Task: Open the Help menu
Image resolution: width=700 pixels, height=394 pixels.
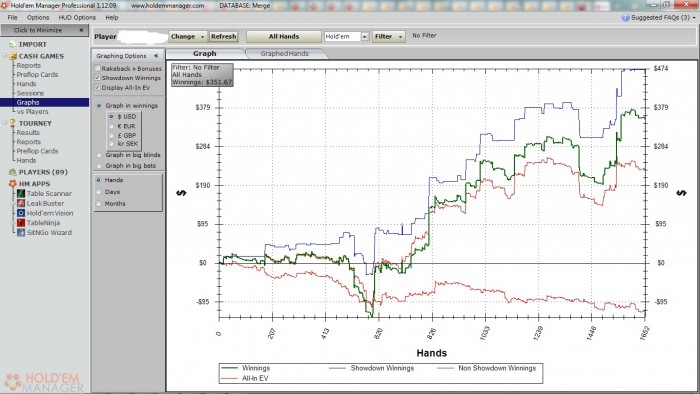Action: 112,17
